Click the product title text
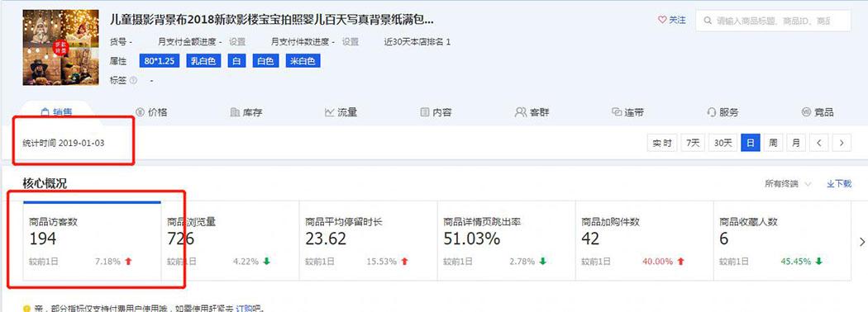Screen dimensions: 868x312 point(272,21)
